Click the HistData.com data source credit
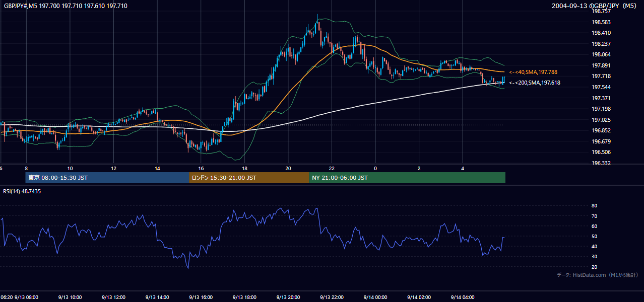Viewport: 644px width, 302px height. tap(598, 275)
